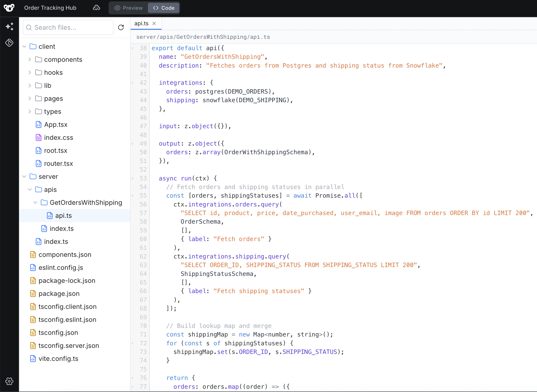
Task: Open Settings via the gear icon
Action: point(9,381)
